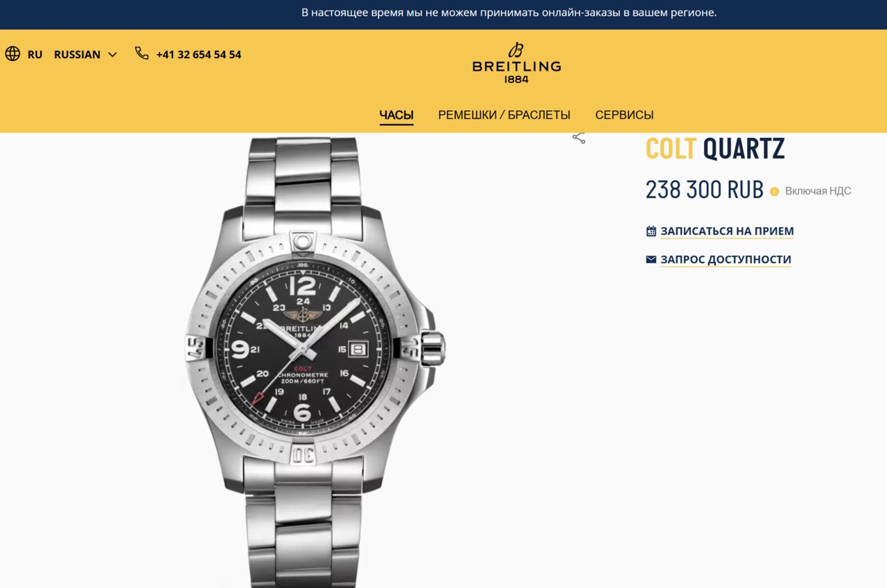Click the Breitling 1884 logo

[x=516, y=63]
